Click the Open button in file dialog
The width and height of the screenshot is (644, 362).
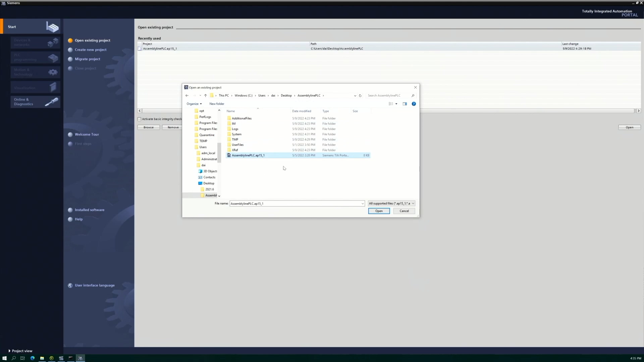(379, 211)
